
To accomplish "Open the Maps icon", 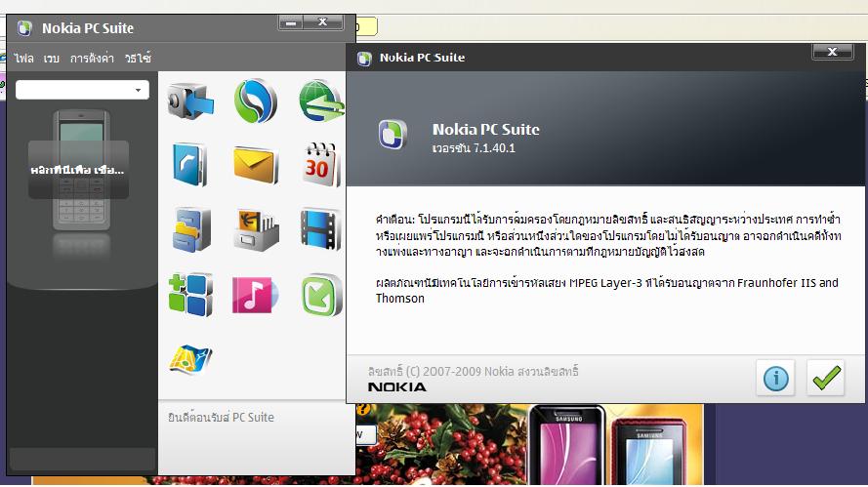I will point(190,360).
